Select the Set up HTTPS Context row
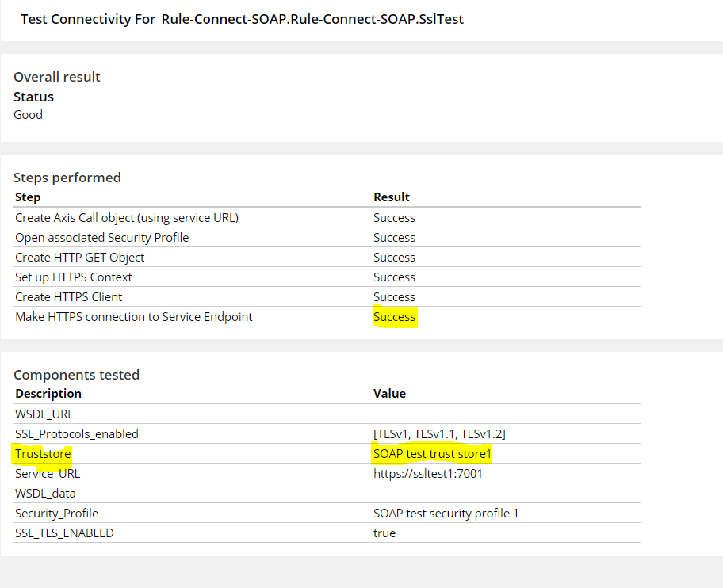The width and height of the screenshot is (723, 588). click(327, 277)
